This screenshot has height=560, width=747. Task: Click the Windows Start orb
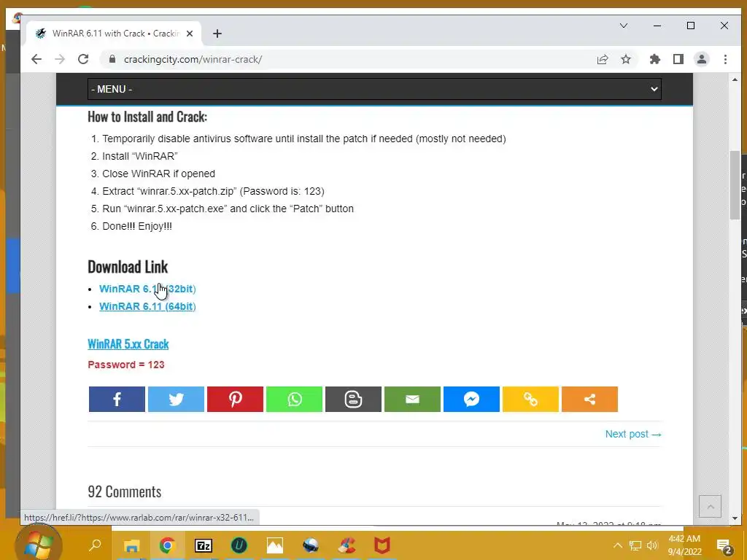click(39, 544)
